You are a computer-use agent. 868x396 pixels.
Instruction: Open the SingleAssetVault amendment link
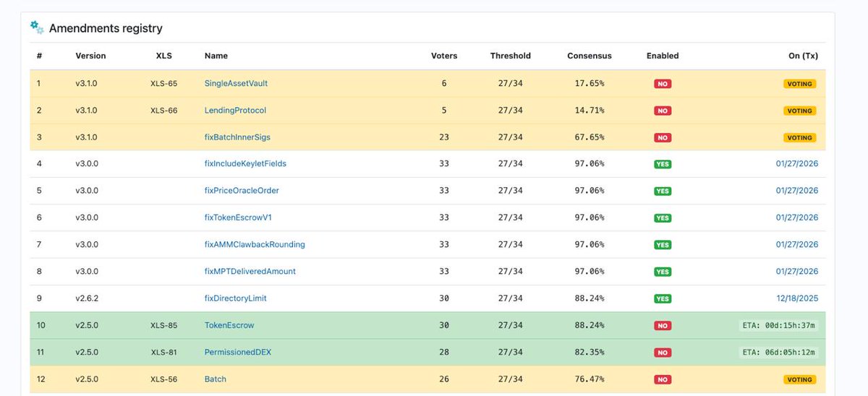(x=236, y=83)
